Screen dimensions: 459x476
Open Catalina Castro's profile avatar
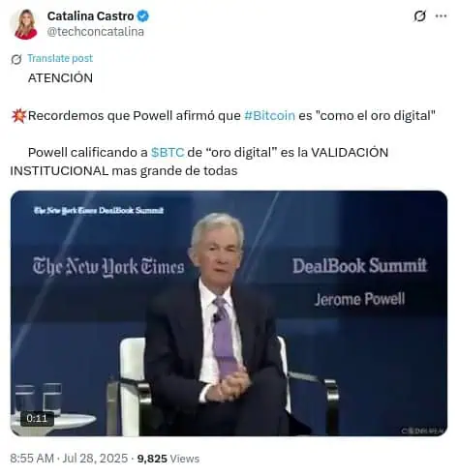click(25, 24)
